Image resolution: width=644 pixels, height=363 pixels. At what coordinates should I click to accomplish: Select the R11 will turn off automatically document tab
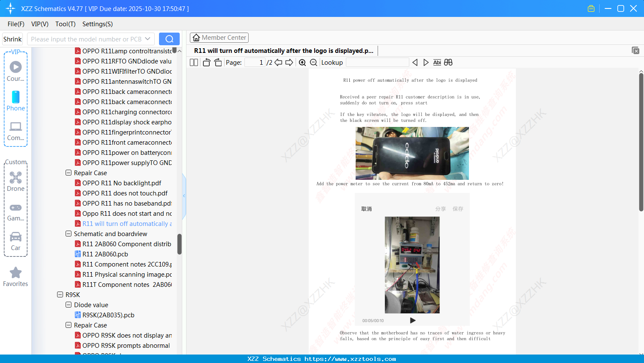[284, 51]
